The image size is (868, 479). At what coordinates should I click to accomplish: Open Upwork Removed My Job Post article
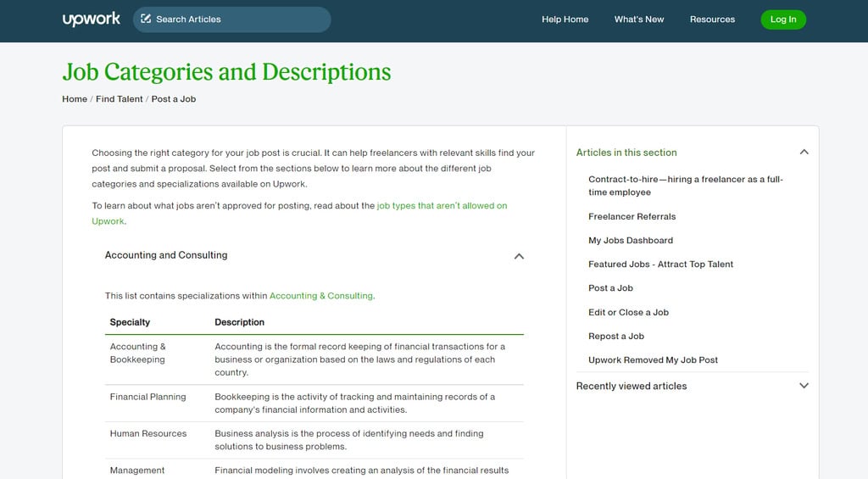pos(653,360)
